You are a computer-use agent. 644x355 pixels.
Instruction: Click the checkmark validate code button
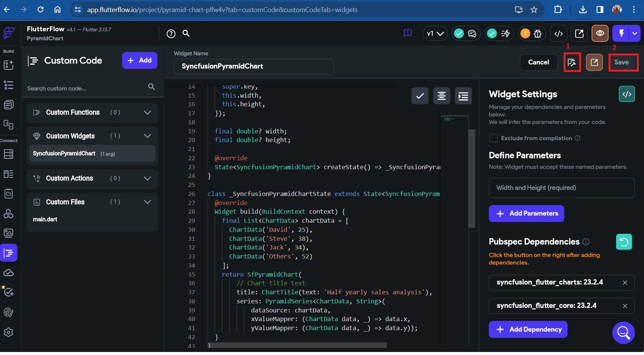[x=420, y=96]
